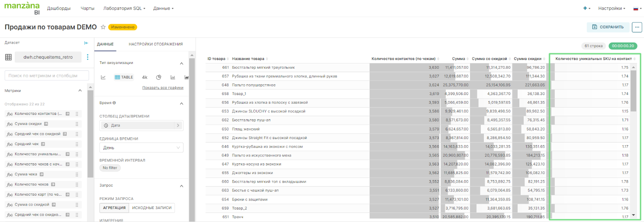This screenshot has width=644, height=222.
Task: Pick the bar chart visualization icon
Action: click(x=173, y=77)
